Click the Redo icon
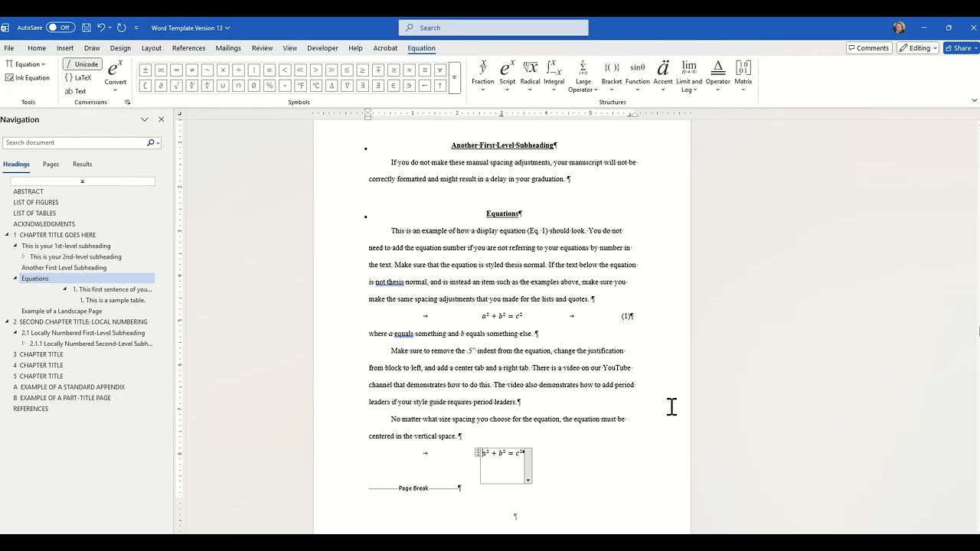 [121, 28]
